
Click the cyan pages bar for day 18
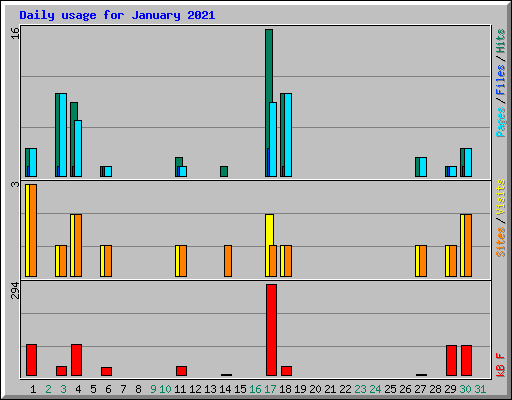point(288,135)
